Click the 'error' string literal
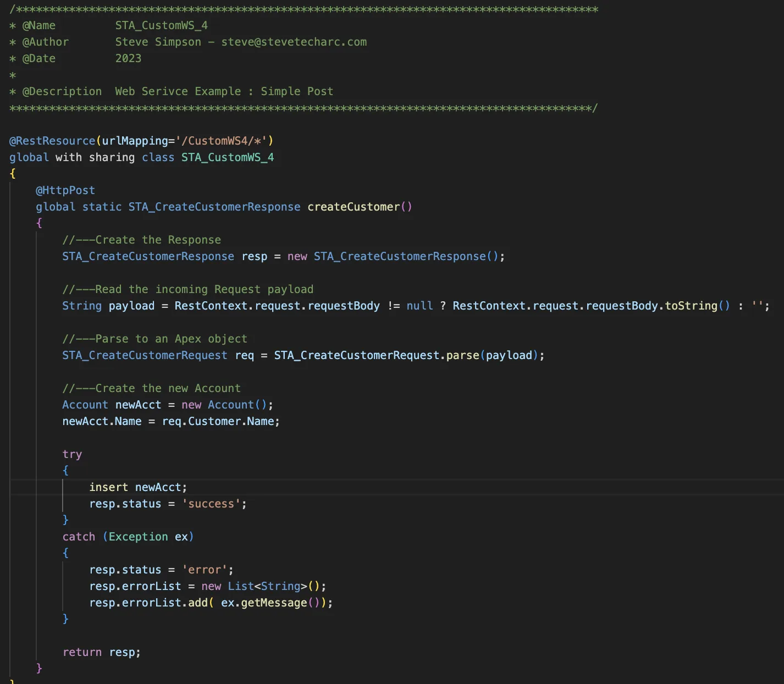Viewport: 784px width, 684px height. 205,570
